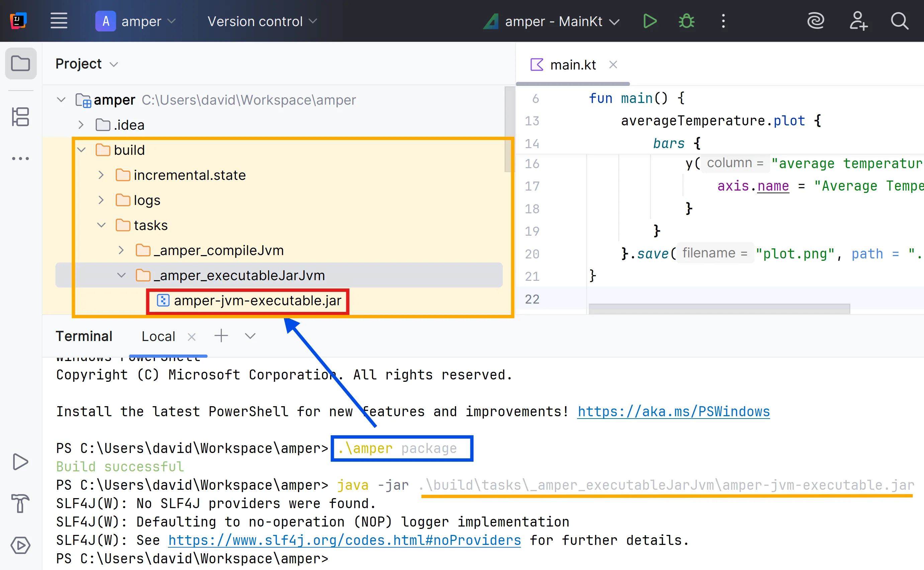This screenshot has height=570, width=924.
Task: Open the Services tool window icon
Action: click(x=20, y=545)
